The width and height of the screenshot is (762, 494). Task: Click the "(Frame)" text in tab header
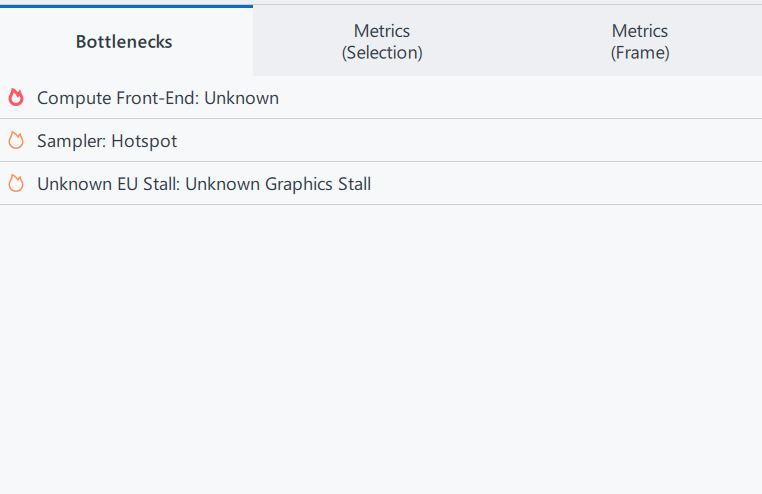(x=640, y=53)
